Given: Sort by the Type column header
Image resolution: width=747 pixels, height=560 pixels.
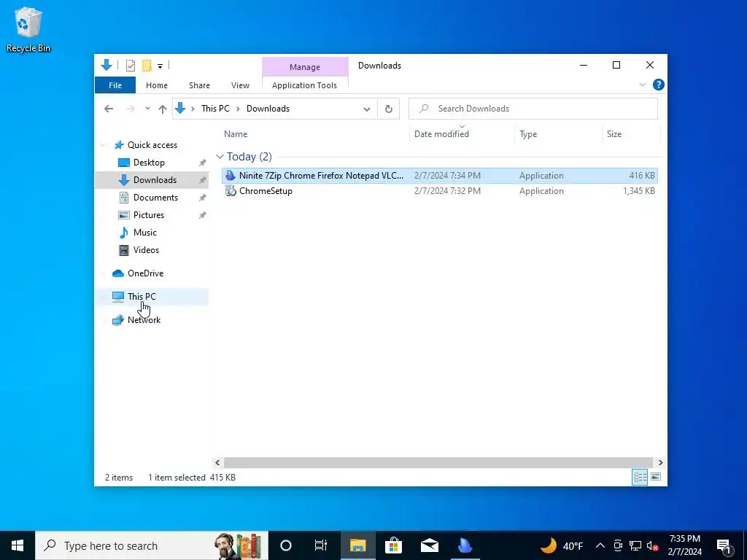Looking at the screenshot, I should point(558,134).
